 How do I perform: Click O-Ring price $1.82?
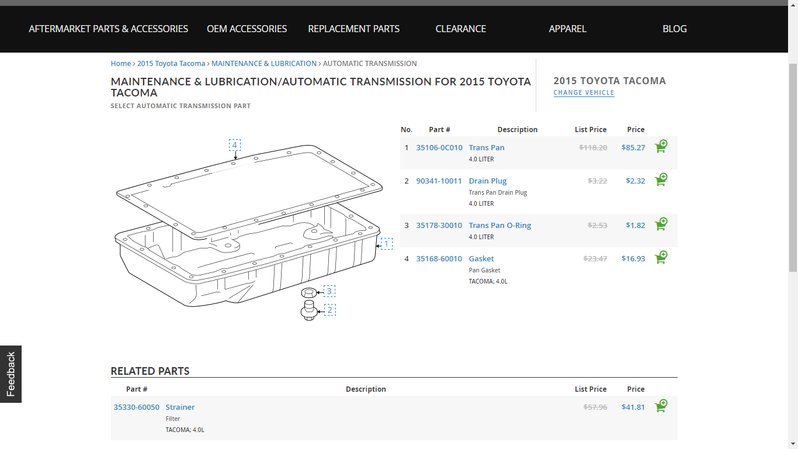635,225
